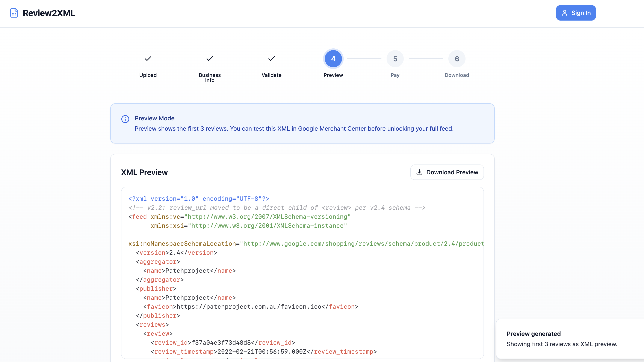Click the Preview Mode banner text
The width and height of the screenshot is (644, 362).
[x=294, y=129]
